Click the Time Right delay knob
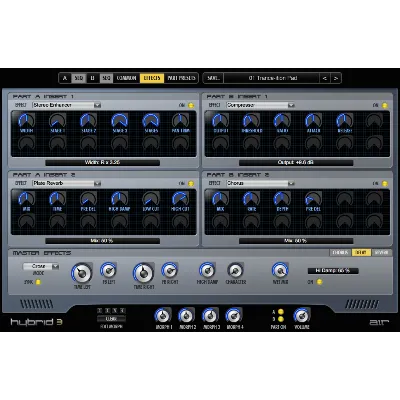The image size is (400, 400). tap(144, 273)
